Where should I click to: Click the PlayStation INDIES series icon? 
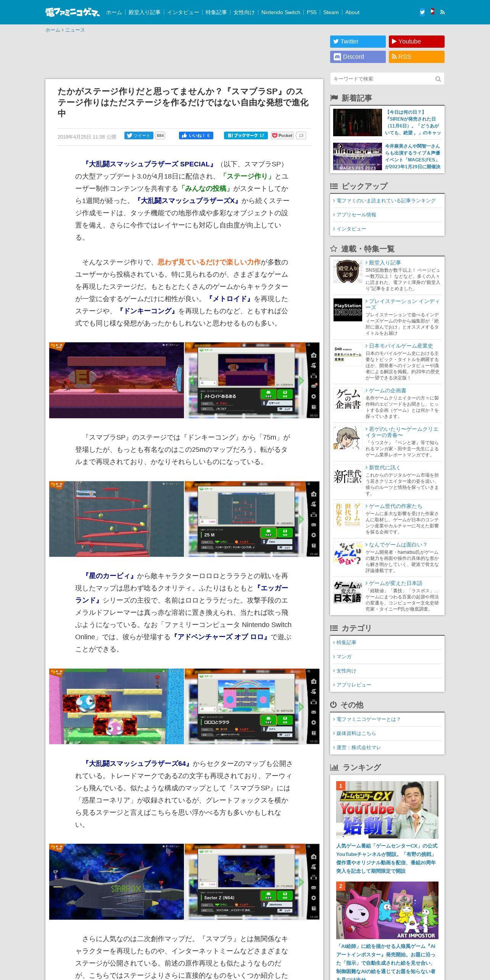click(x=348, y=310)
